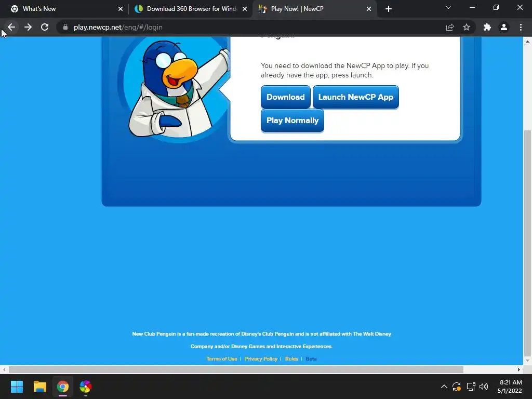
Task: Restore down the Chrome window
Action: (496, 7)
